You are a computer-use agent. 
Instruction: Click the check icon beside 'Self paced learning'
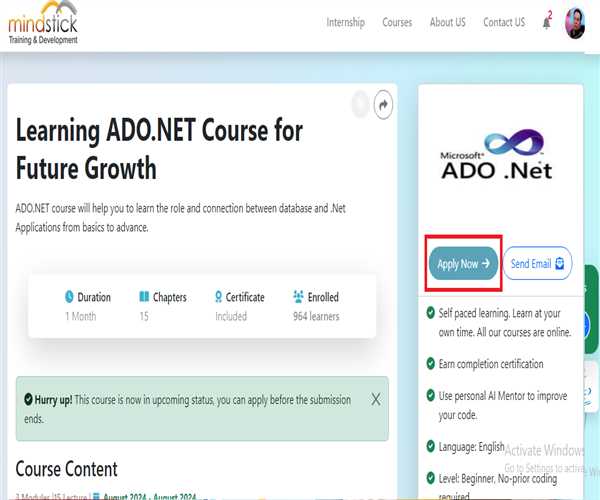(x=430, y=313)
